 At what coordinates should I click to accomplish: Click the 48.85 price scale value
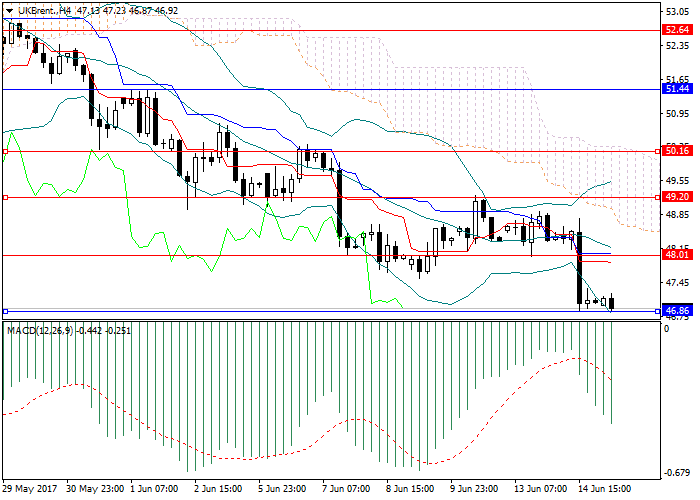[x=677, y=215]
